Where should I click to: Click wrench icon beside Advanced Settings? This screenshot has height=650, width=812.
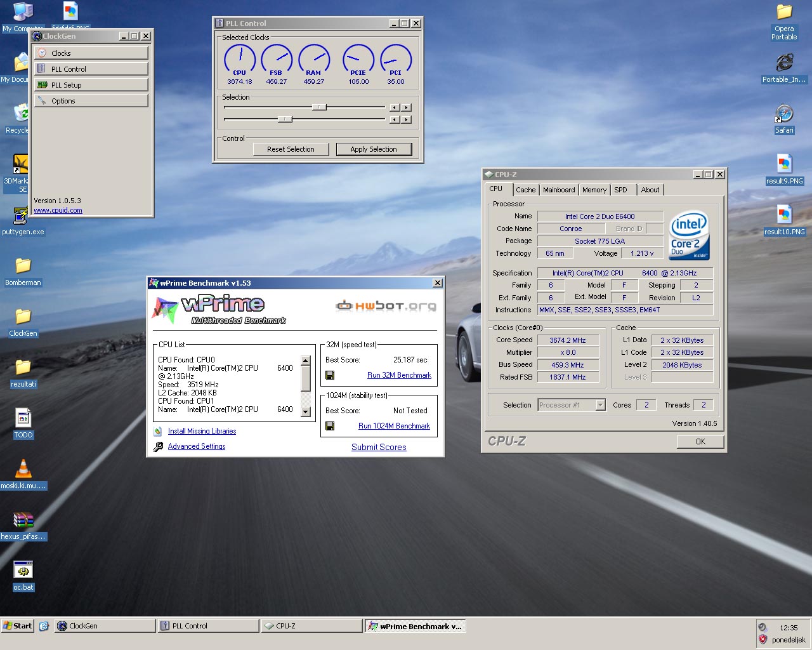point(158,447)
